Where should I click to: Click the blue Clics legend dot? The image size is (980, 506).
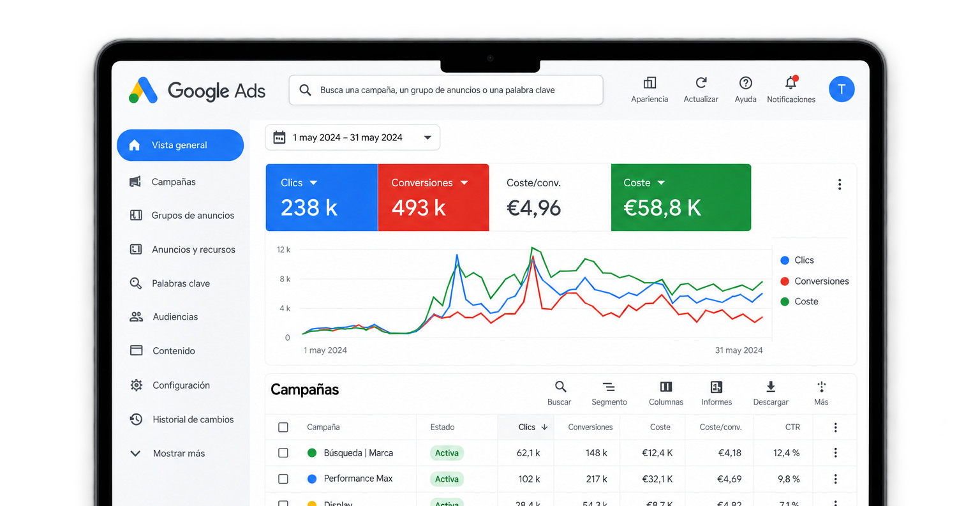point(785,260)
